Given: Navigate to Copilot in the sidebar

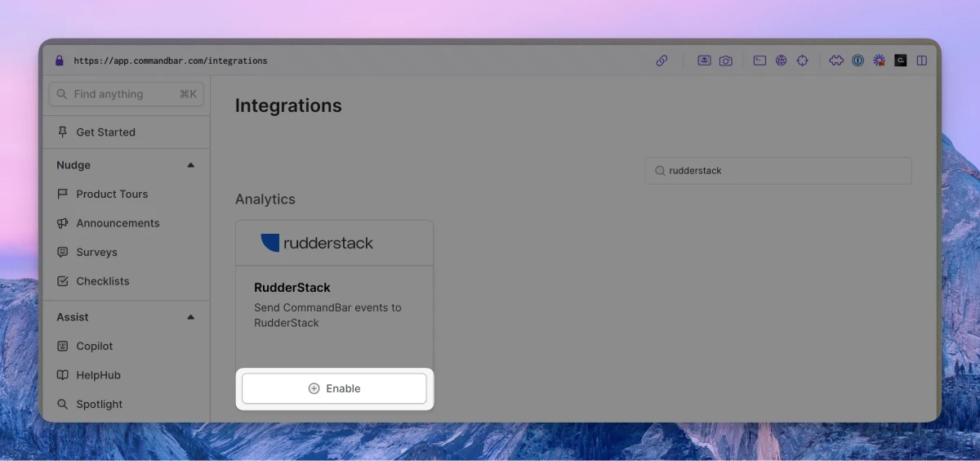Looking at the screenshot, I should coord(94,347).
